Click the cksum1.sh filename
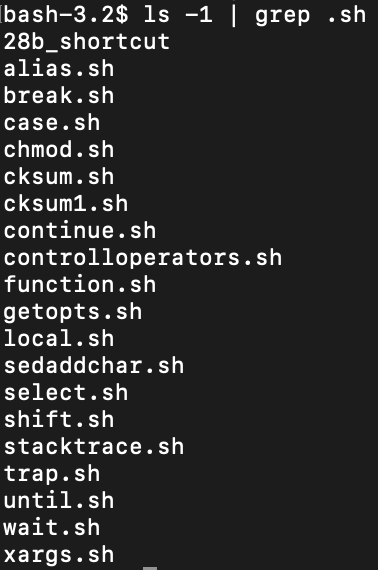378x570 pixels. tap(66, 204)
